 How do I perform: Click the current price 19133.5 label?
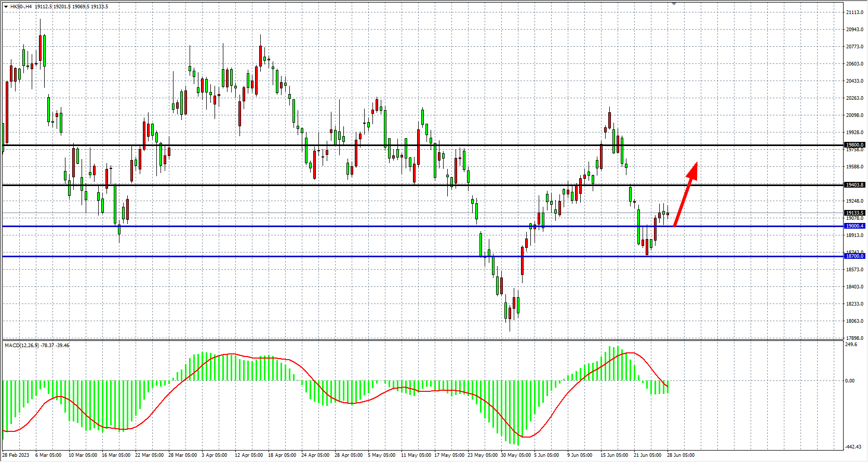(854, 213)
